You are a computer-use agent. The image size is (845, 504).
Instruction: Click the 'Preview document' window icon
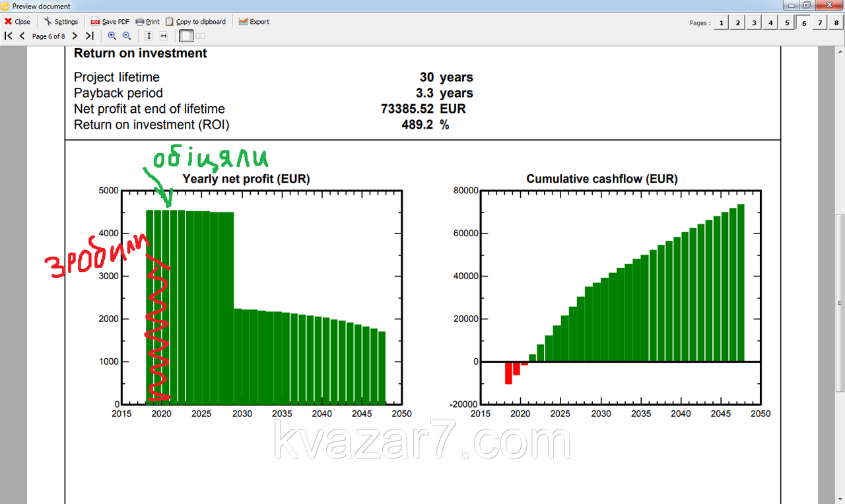5,6
